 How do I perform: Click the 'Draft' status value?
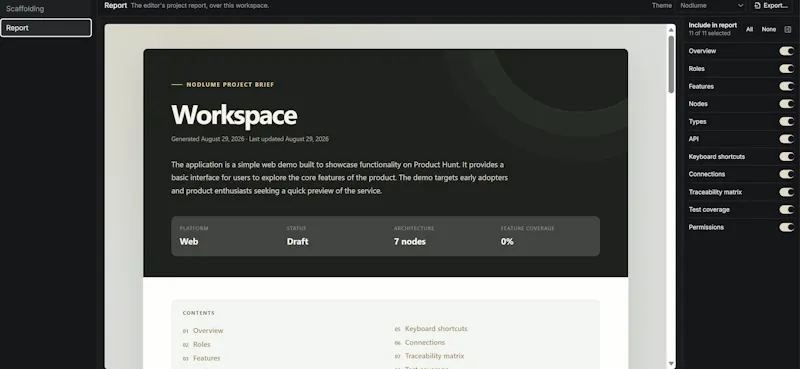tap(297, 242)
